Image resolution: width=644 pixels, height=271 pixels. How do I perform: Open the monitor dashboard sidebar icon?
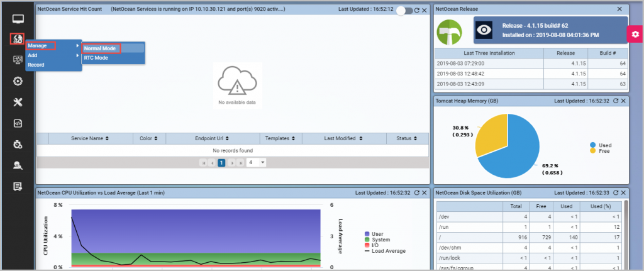[18, 19]
